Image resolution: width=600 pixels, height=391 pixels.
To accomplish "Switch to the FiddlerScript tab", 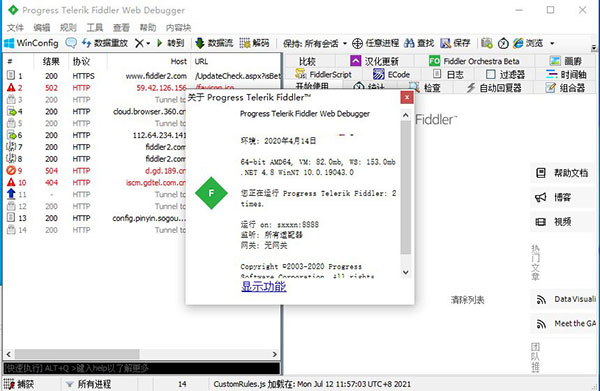I will tap(323, 74).
